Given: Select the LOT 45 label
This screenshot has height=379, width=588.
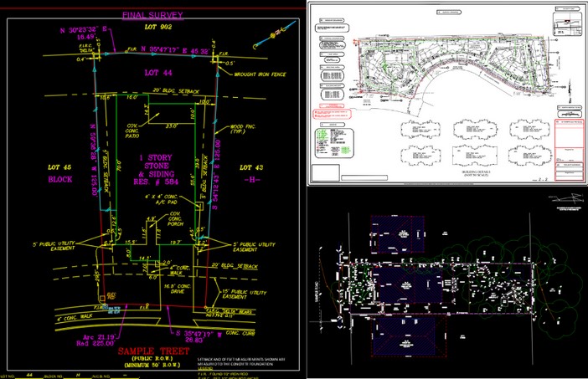Looking at the screenshot, I should (x=59, y=167).
